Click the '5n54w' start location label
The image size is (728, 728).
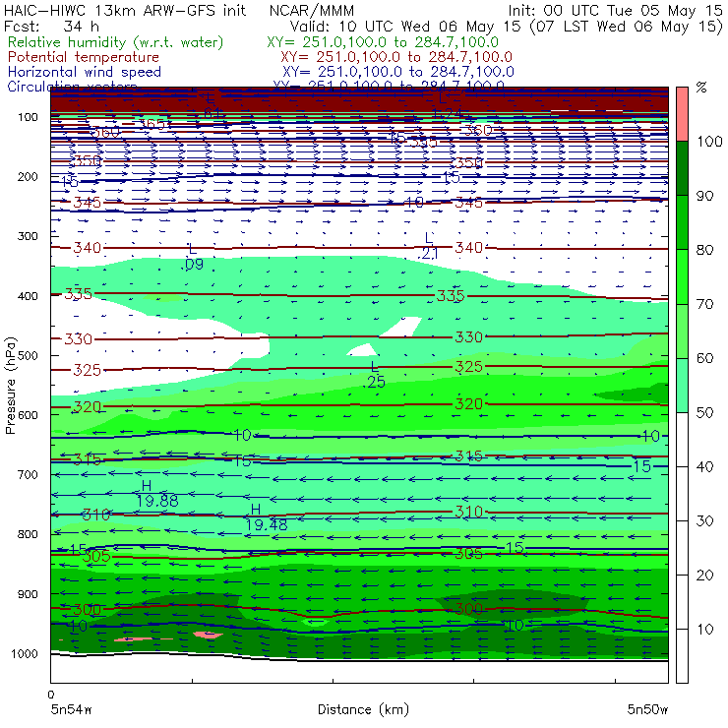coord(72,709)
